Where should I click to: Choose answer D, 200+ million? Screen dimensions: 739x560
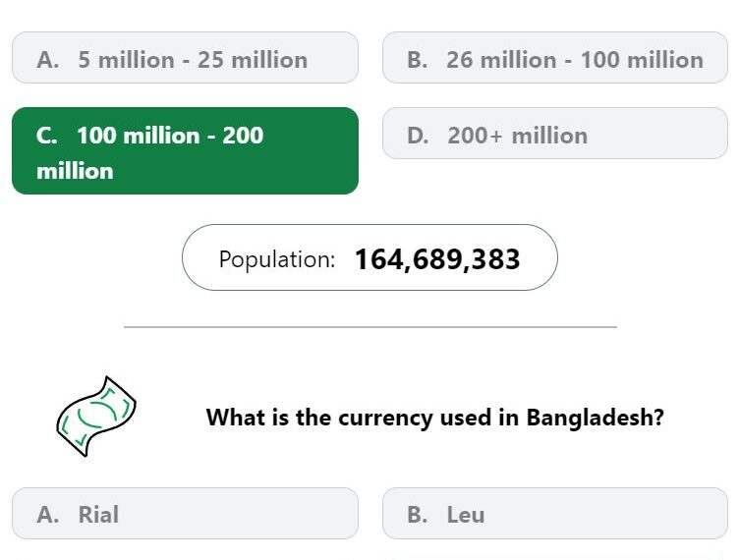tap(555, 134)
